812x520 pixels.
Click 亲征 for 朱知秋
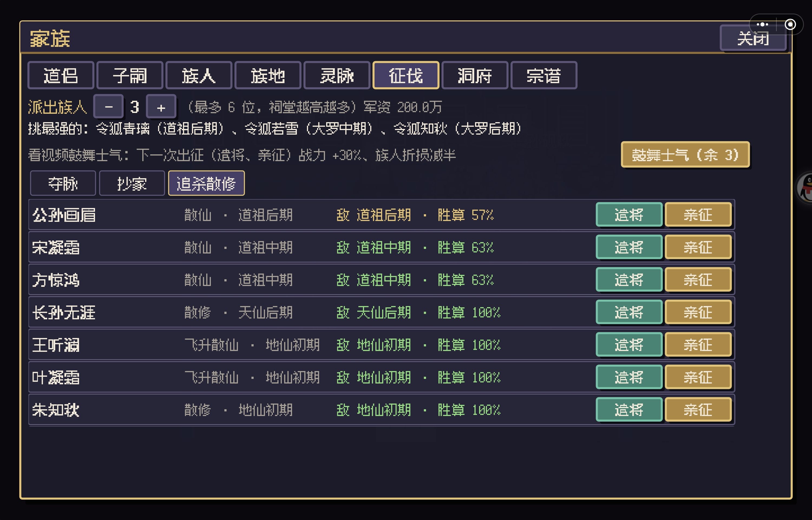(x=698, y=409)
